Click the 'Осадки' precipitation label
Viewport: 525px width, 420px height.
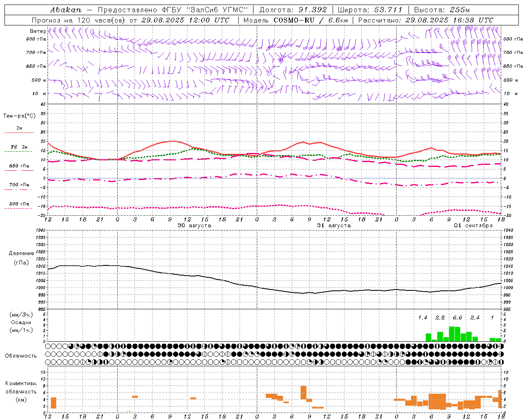[21, 322]
